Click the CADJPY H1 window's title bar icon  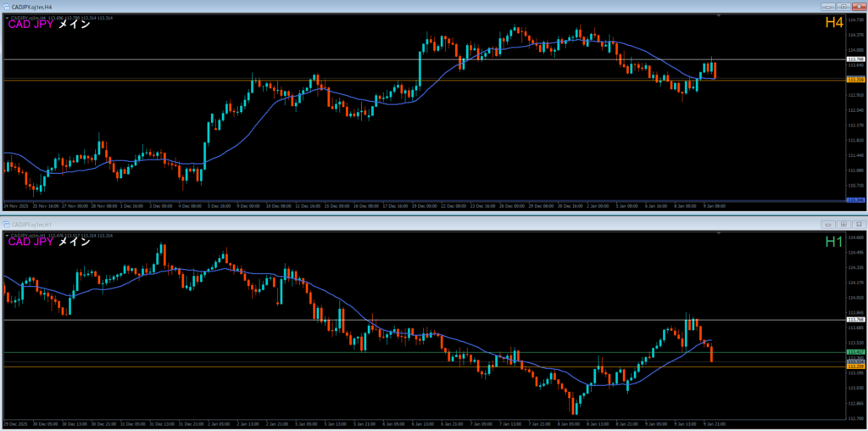(x=6, y=224)
